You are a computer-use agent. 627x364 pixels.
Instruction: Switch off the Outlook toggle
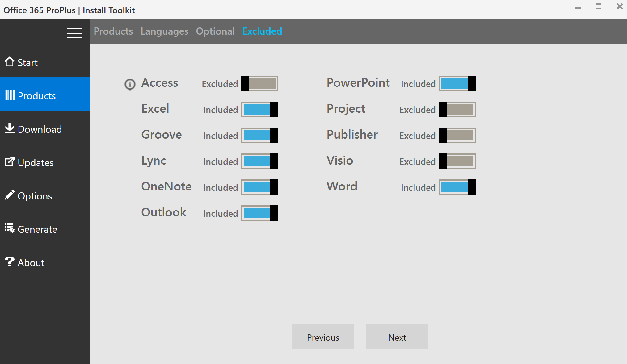click(259, 213)
